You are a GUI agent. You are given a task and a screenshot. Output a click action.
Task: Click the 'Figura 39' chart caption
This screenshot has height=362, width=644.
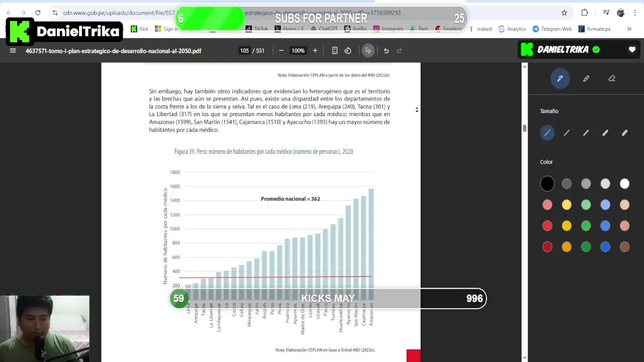coord(264,151)
